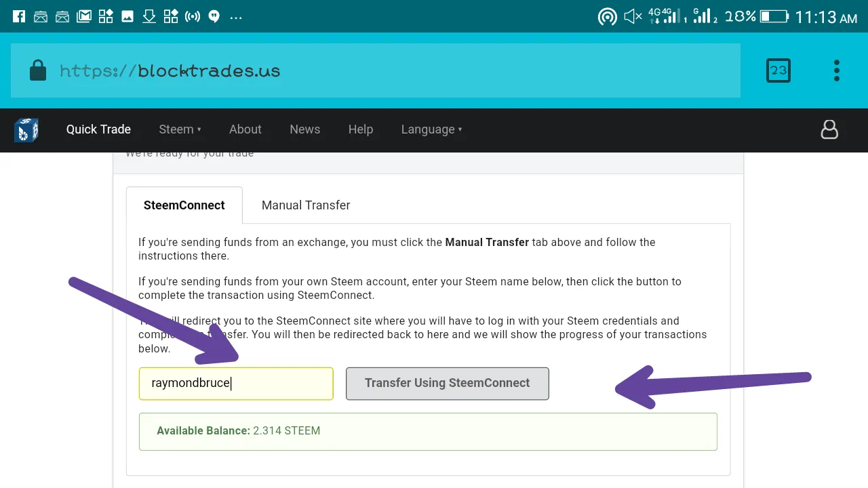
Task: Tap the Hangouts notification icon
Action: (x=214, y=16)
